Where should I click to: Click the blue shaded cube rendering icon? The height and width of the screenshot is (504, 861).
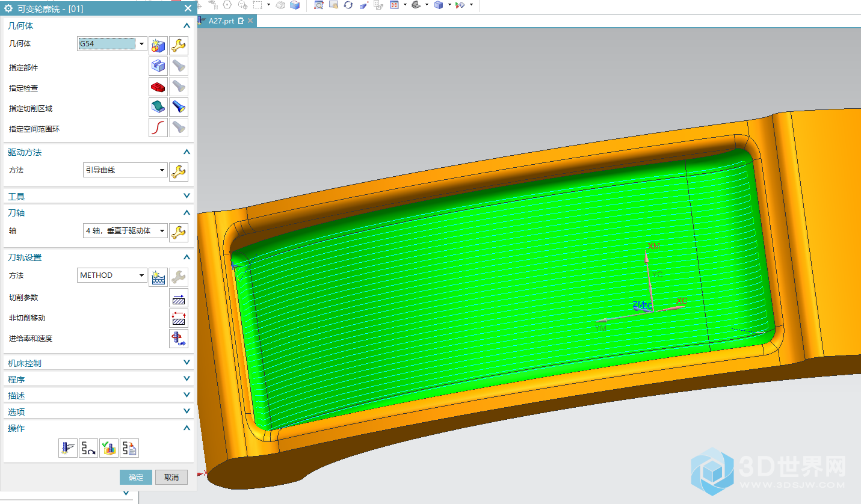click(x=439, y=5)
